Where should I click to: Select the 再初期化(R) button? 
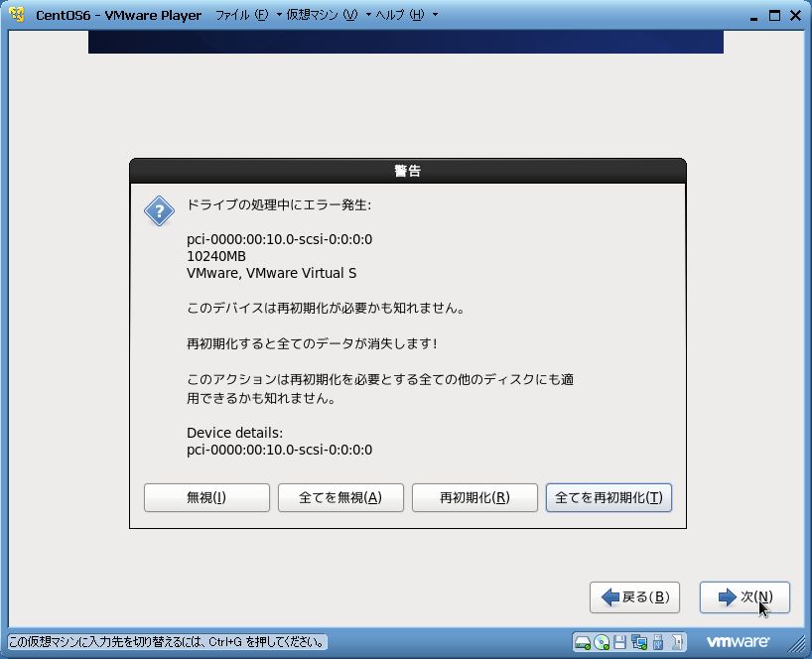tap(474, 497)
